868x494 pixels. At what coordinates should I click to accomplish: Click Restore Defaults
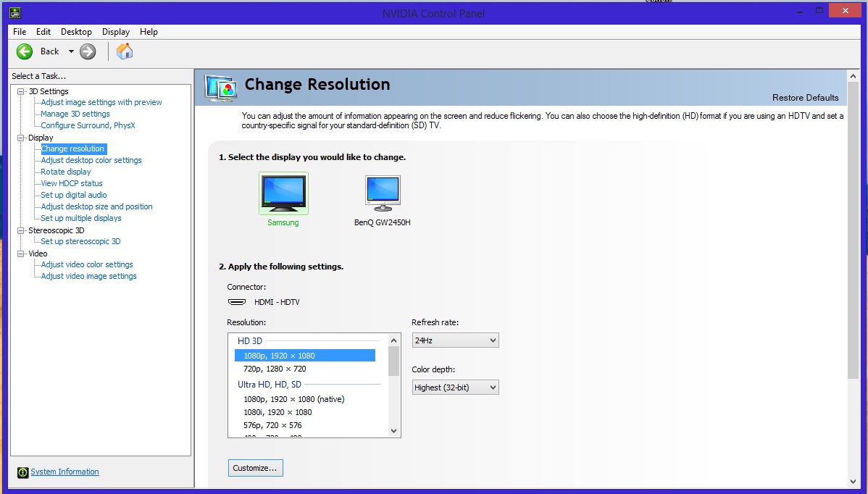click(806, 98)
